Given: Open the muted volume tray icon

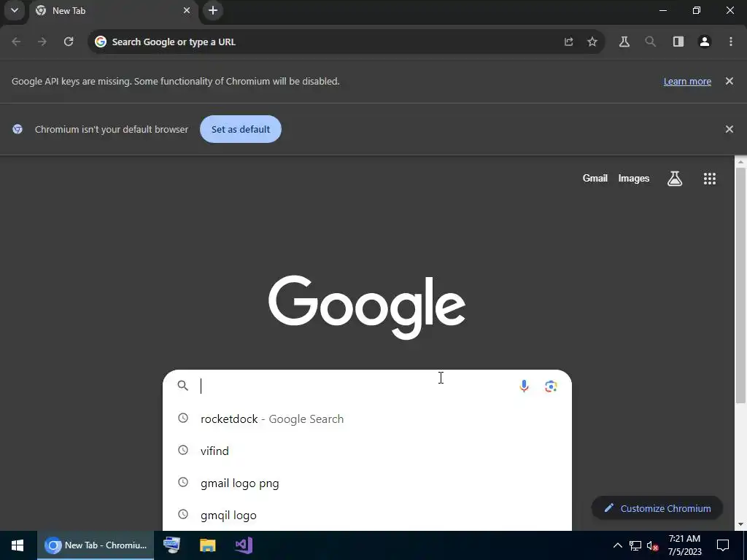Looking at the screenshot, I should (x=653, y=545).
